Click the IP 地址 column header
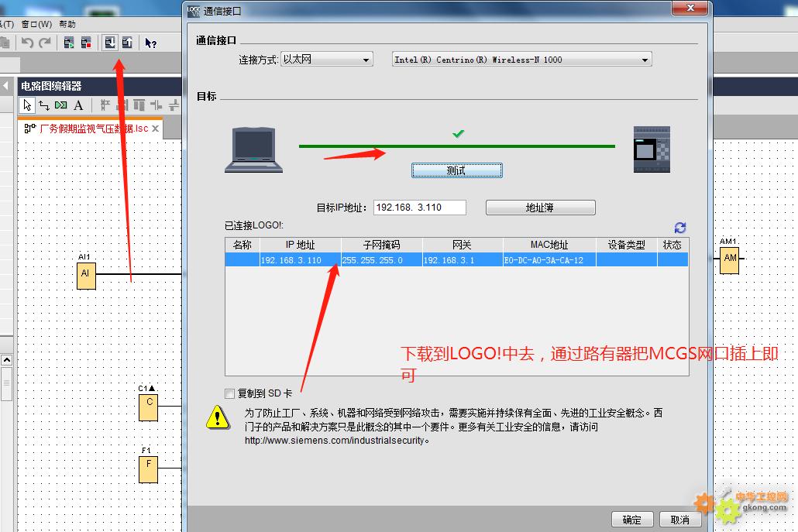 [x=301, y=245]
